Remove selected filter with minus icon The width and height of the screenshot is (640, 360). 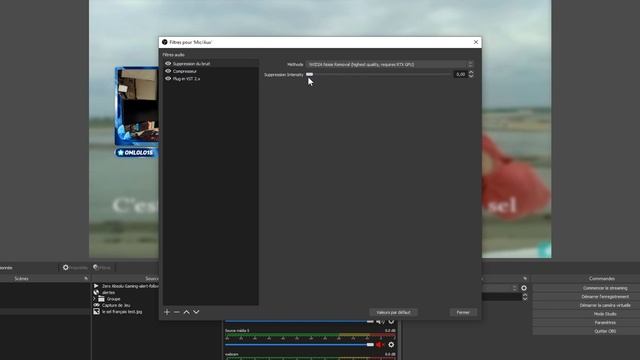tap(177, 312)
